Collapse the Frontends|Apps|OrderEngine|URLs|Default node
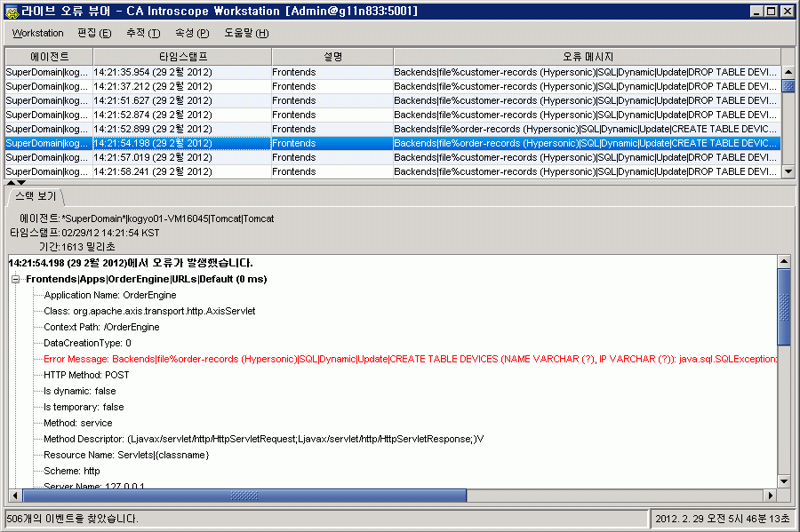Viewport: 800px width, 532px height. coord(16,279)
